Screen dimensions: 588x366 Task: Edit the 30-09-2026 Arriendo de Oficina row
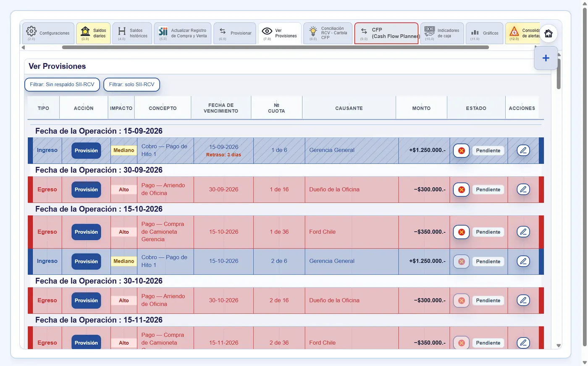(523, 190)
